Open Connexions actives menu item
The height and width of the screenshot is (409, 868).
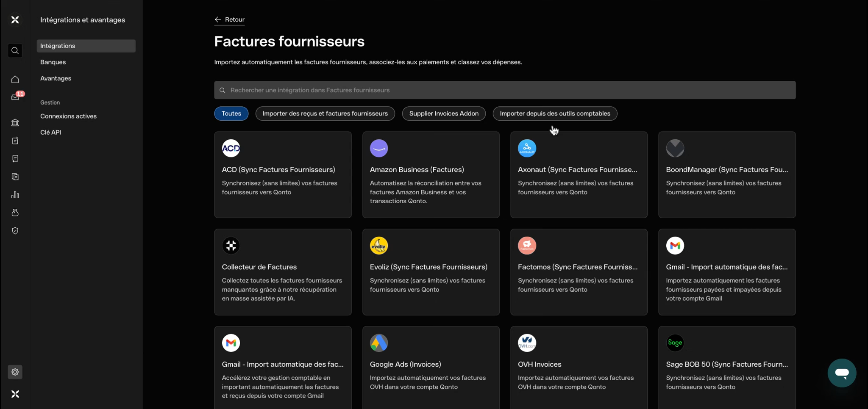pos(68,116)
